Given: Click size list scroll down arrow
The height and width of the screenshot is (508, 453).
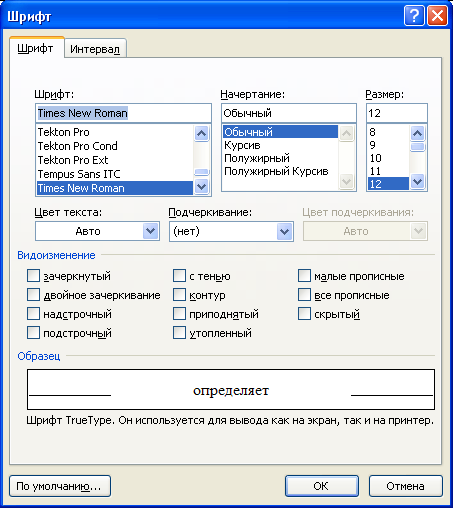Looking at the screenshot, I should pyautogui.click(x=418, y=181).
